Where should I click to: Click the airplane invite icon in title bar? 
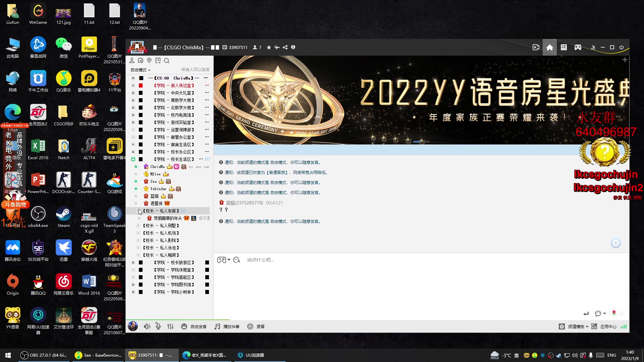pos(277,47)
